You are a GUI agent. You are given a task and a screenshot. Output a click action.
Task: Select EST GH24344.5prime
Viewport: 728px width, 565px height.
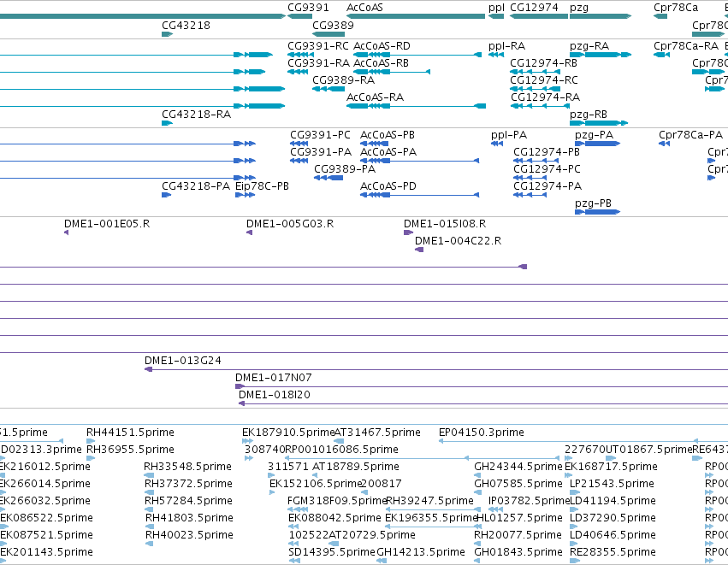click(x=477, y=475)
